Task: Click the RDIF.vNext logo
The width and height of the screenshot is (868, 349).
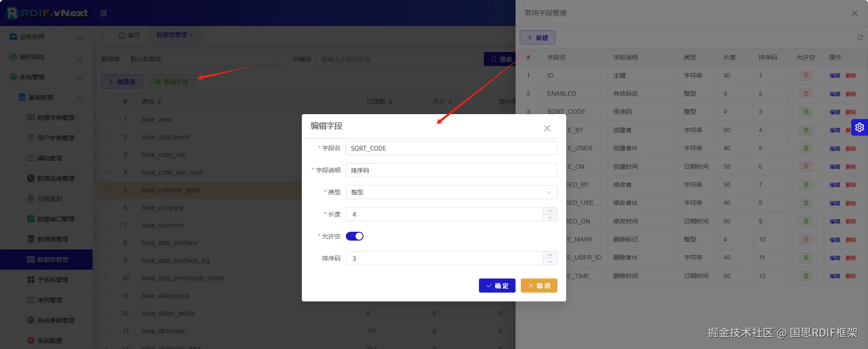Action: 47,13
